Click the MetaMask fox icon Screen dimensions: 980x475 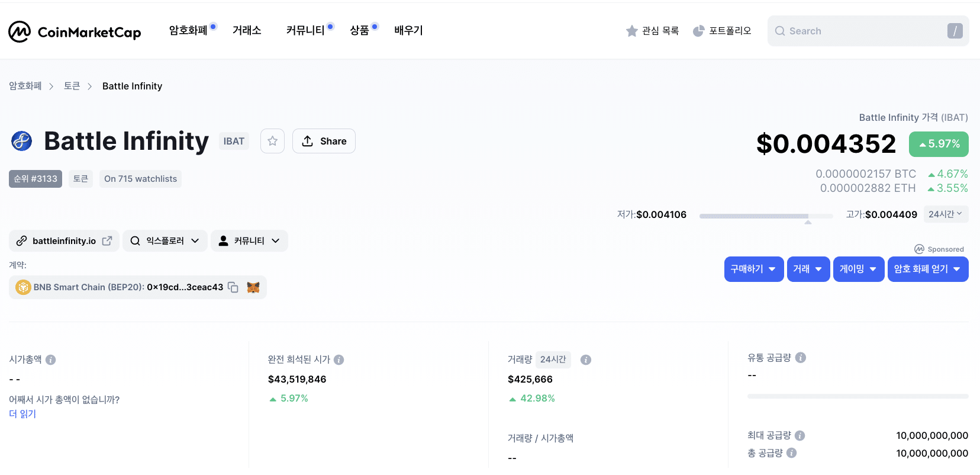click(253, 287)
